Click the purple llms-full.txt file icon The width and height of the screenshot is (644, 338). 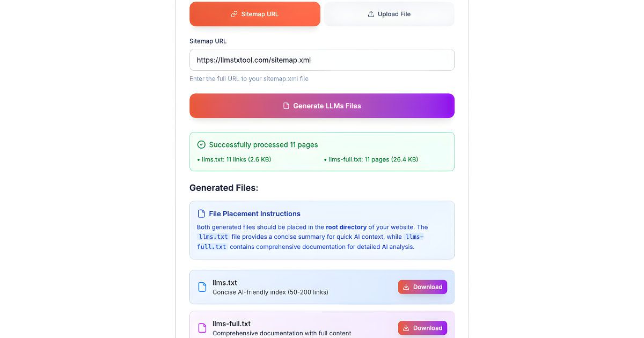tap(202, 328)
